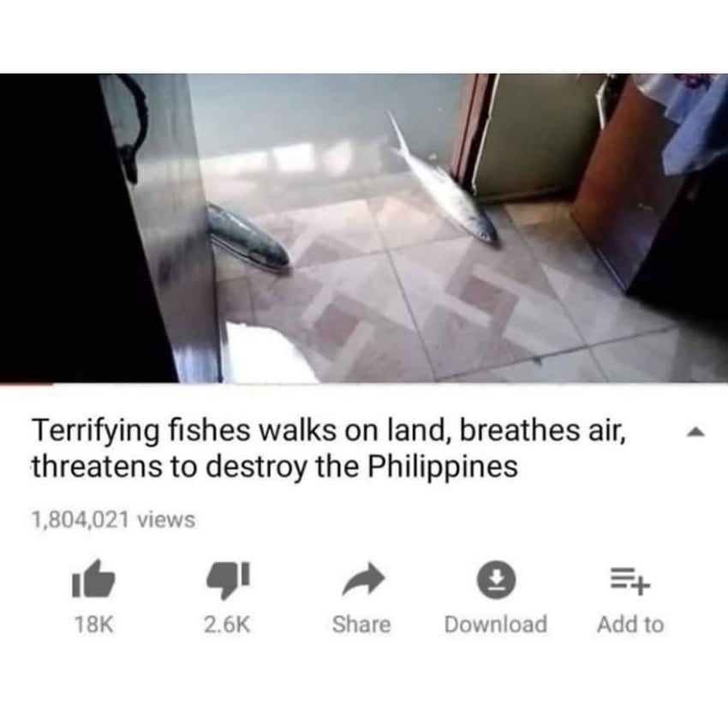Click the Share arrow icon

click(x=363, y=578)
